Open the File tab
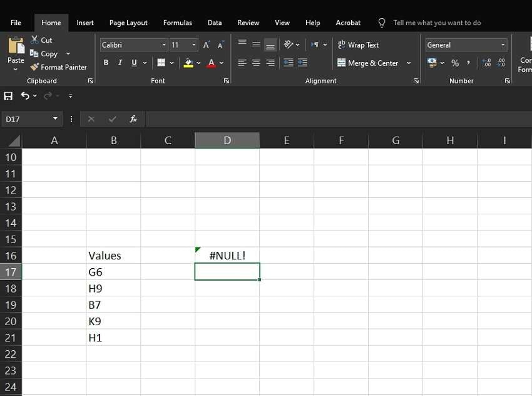 coord(16,23)
